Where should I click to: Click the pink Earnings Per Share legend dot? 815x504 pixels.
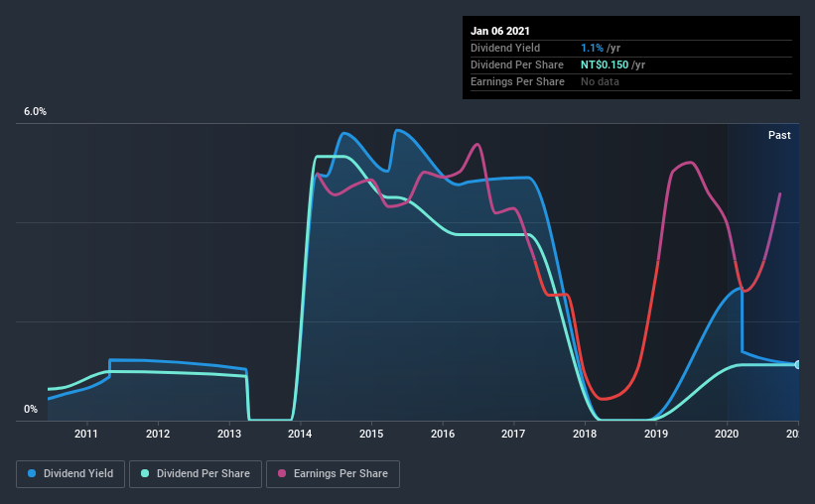pos(282,473)
